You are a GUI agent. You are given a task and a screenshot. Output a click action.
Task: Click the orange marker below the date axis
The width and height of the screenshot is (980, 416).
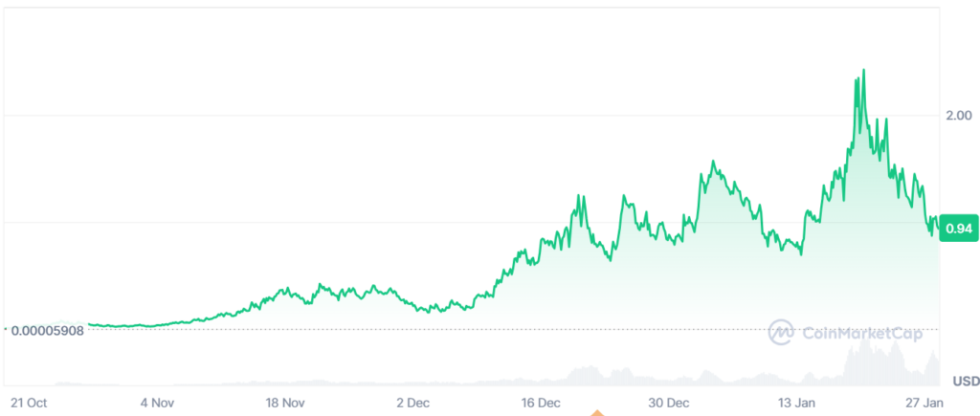click(x=597, y=413)
